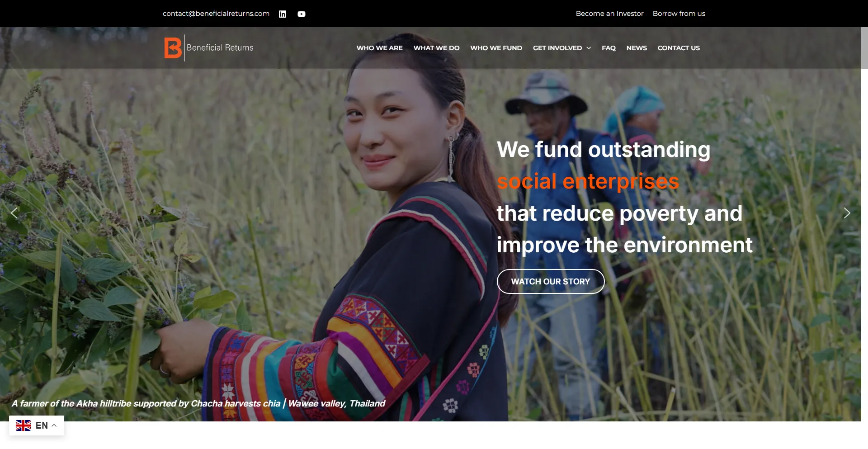Open the YouTube icon link
This screenshot has width=868, height=449.
(302, 14)
